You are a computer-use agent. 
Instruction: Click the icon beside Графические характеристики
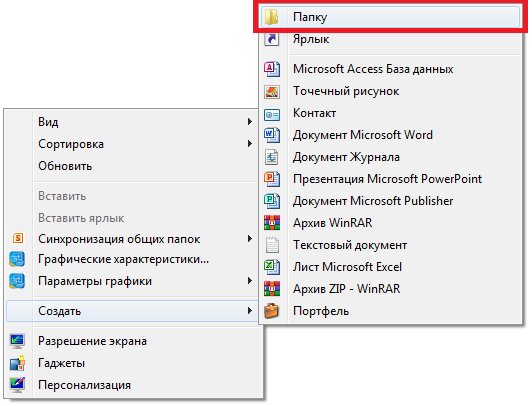pos(17,259)
